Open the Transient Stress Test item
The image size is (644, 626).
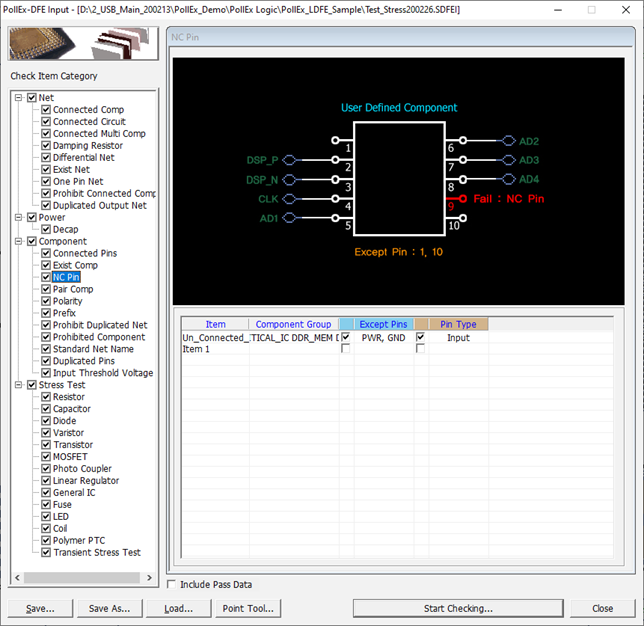coord(96,552)
